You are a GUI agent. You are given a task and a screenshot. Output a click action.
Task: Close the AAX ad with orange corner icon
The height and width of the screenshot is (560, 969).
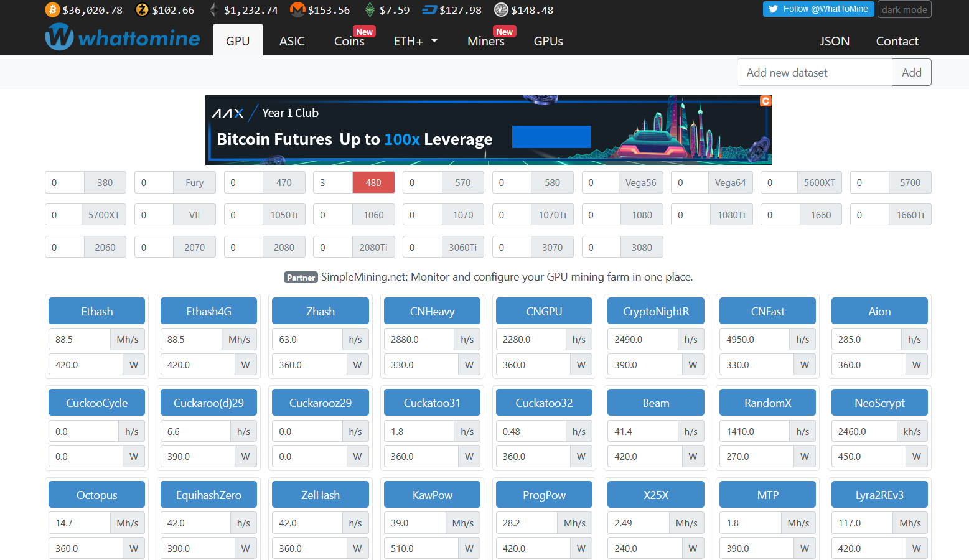[765, 101]
